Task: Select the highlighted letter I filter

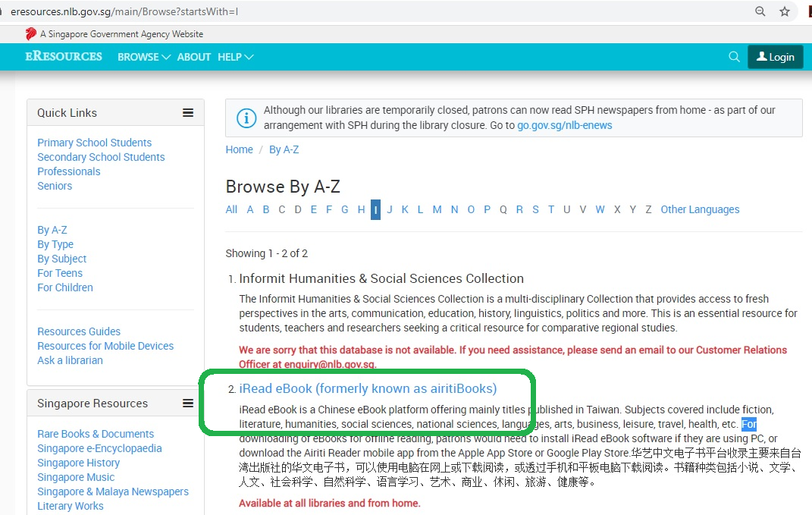Action: pyautogui.click(x=375, y=210)
